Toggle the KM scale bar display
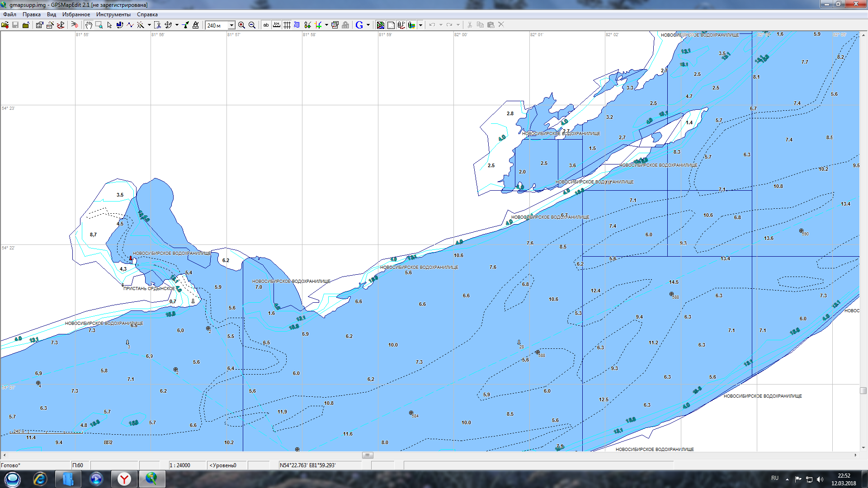 277,25
